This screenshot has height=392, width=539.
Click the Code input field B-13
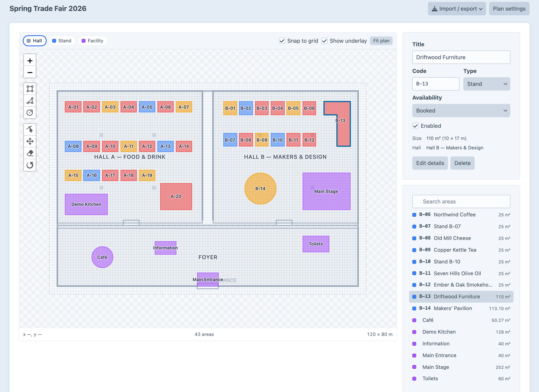[436, 84]
